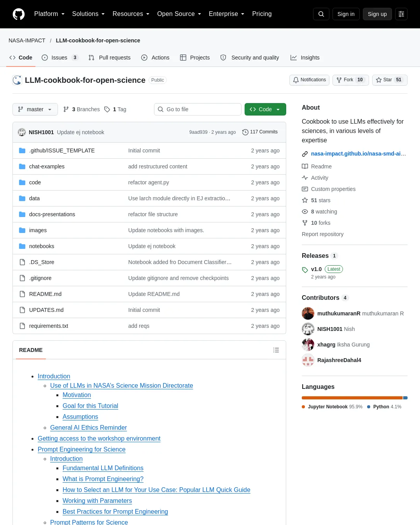Image resolution: width=420 pixels, height=525 pixels.
Task: Select the README tab header
Action: (x=31, y=350)
